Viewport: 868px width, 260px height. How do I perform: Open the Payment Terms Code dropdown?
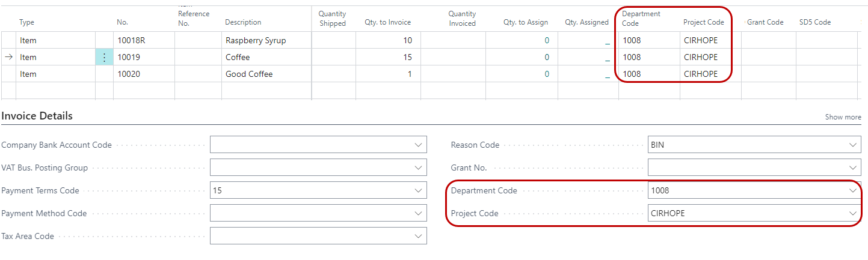pos(419,190)
